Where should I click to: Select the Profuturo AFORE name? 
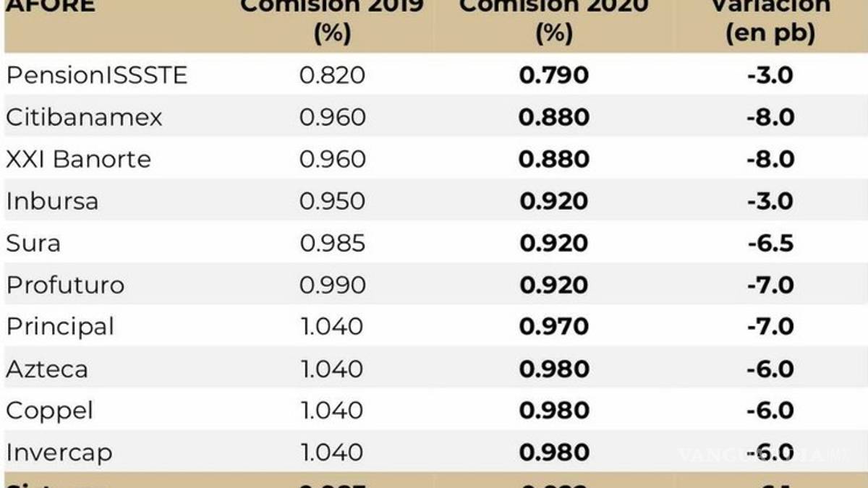(66, 285)
